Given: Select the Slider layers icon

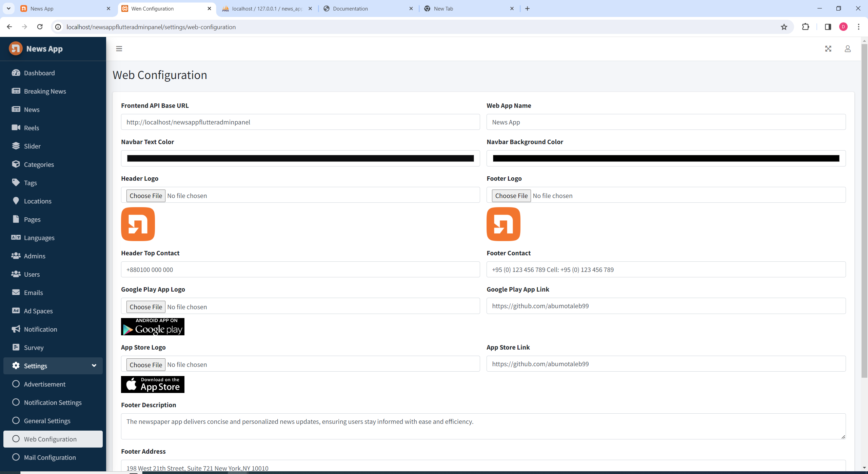Looking at the screenshot, I should tap(16, 146).
